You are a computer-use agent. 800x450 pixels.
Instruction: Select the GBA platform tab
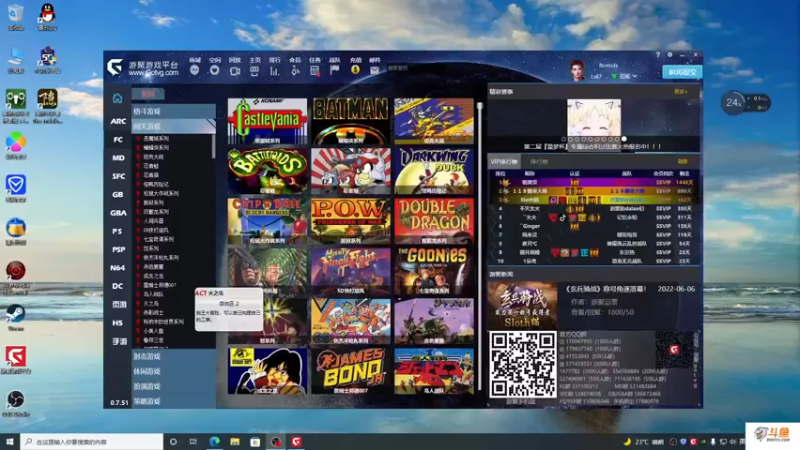coord(118,213)
